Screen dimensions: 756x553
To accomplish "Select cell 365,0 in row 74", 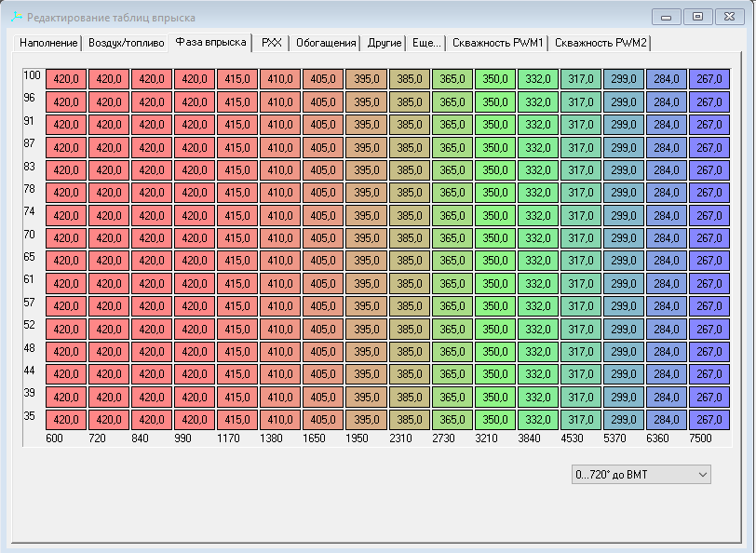I will click(x=452, y=215).
